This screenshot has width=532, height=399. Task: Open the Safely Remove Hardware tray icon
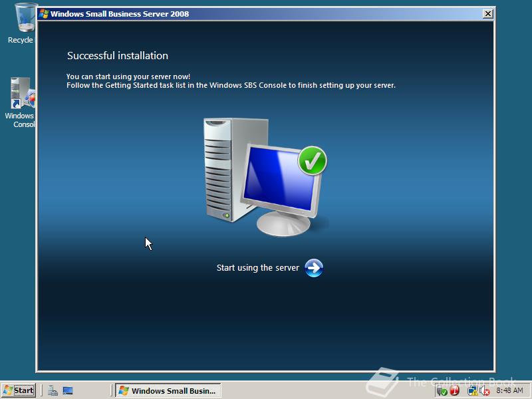(442, 391)
